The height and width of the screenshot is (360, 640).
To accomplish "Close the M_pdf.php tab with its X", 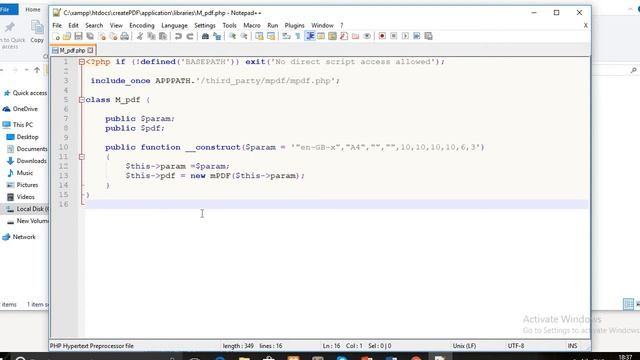I will [x=90, y=50].
